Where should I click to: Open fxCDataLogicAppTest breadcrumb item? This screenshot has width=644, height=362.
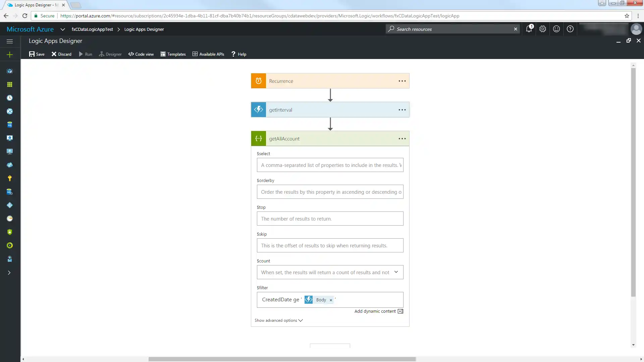coord(92,29)
